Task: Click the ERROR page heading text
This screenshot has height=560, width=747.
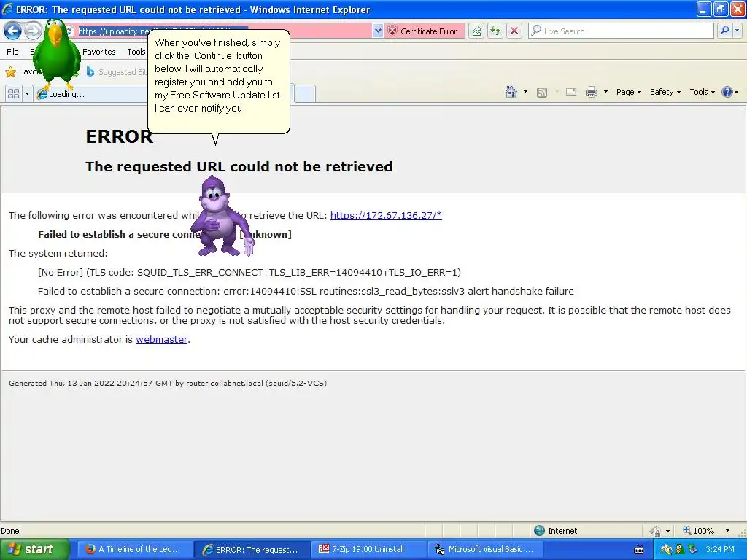Action: pos(120,136)
